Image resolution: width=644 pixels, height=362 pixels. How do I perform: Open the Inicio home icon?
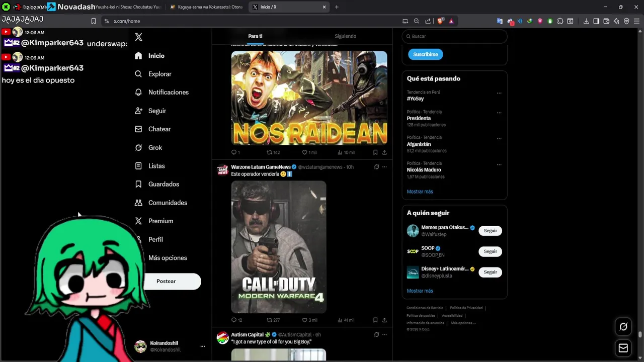click(138, 56)
